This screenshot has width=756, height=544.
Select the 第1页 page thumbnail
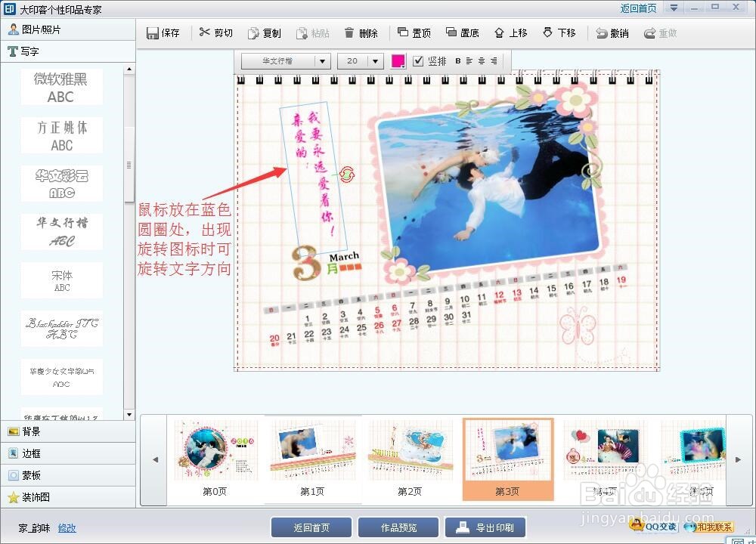pyautogui.click(x=311, y=453)
